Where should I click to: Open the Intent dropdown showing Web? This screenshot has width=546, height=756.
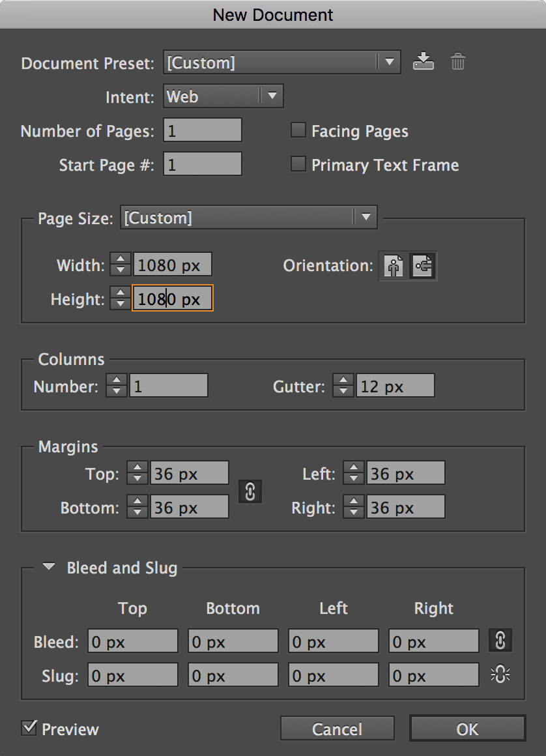point(272,96)
